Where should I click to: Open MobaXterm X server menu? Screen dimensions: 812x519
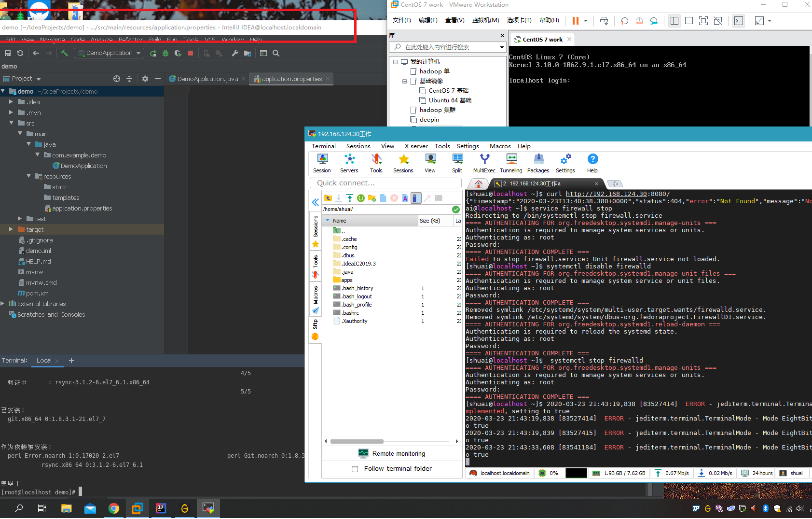[x=416, y=146]
